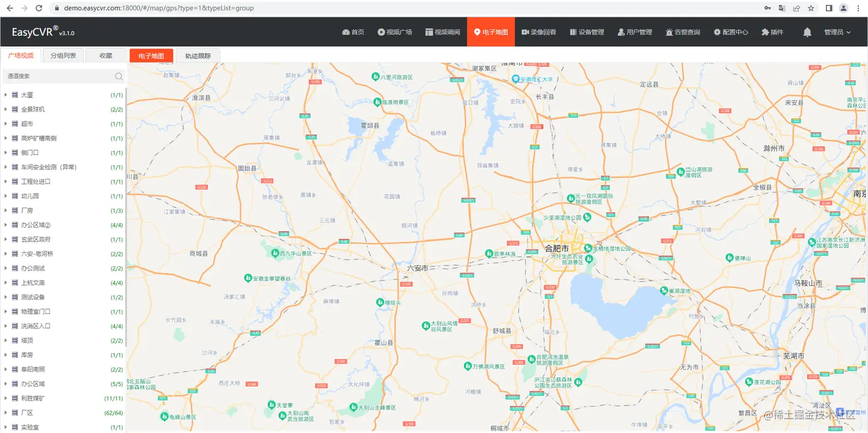Open 告警查询 page
Screen dimensions: 868x433
(683, 32)
